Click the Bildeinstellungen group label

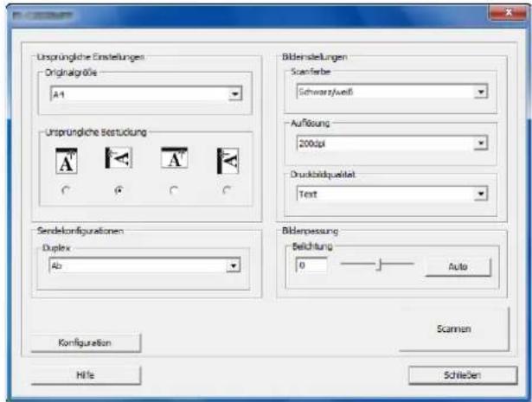(315, 57)
